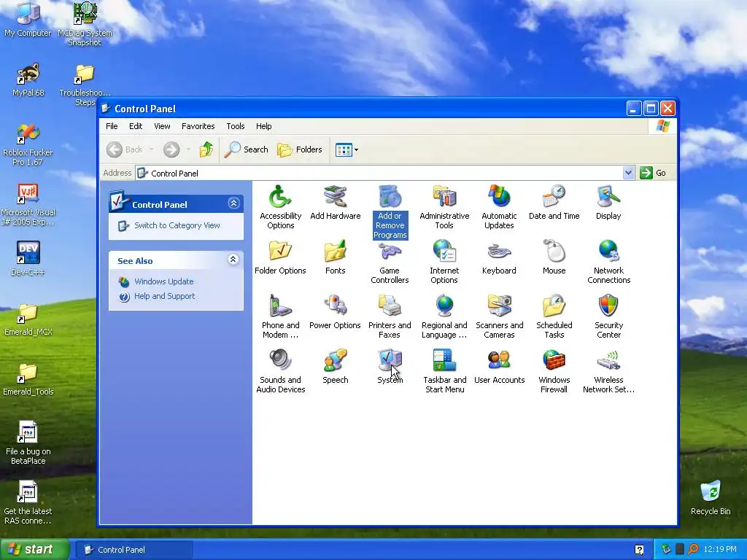Open the File menu
Viewport: 747px width, 560px height.
[112, 126]
